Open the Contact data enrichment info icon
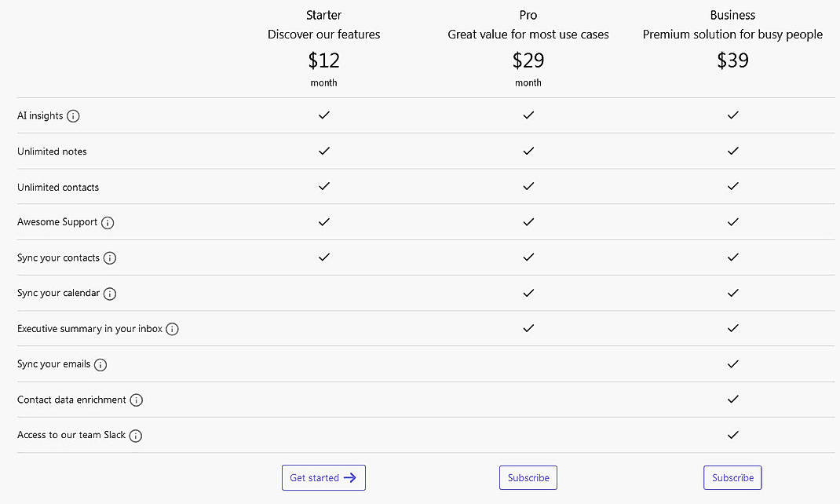840x504 pixels. pyautogui.click(x=136, y=400)
